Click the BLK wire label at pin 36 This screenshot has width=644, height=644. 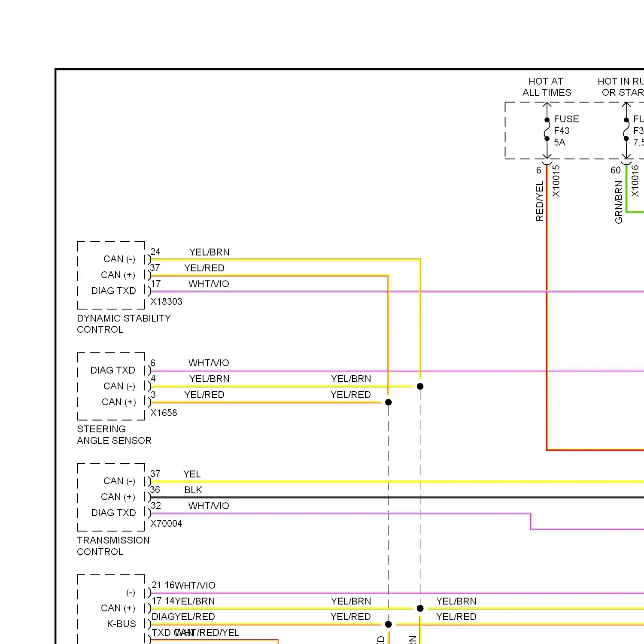[x=193, y=490]
